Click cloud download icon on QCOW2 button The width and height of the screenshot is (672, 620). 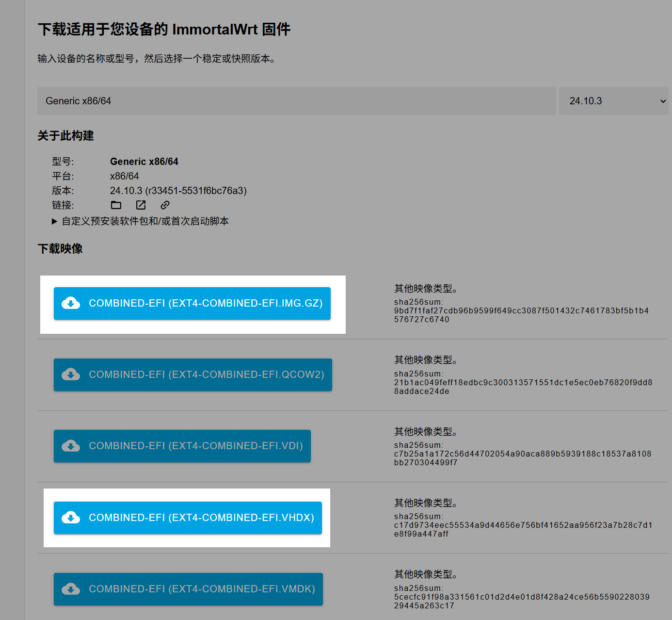71,375
